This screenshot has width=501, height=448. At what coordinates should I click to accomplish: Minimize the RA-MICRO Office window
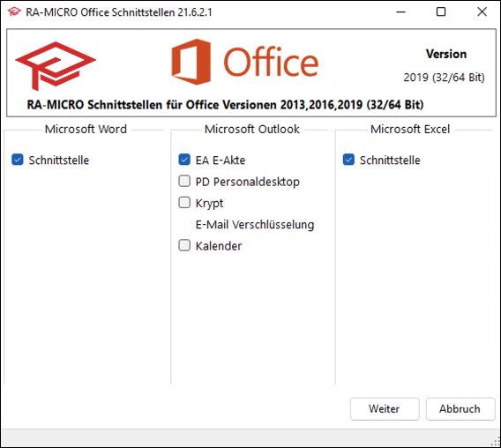pyautogui.click(x=400, y=12)
